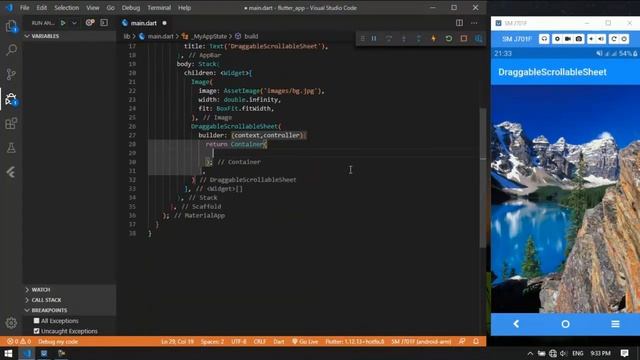
Task: Raise volume in SM J701F toolbar
Action: (x=601, y=39)
